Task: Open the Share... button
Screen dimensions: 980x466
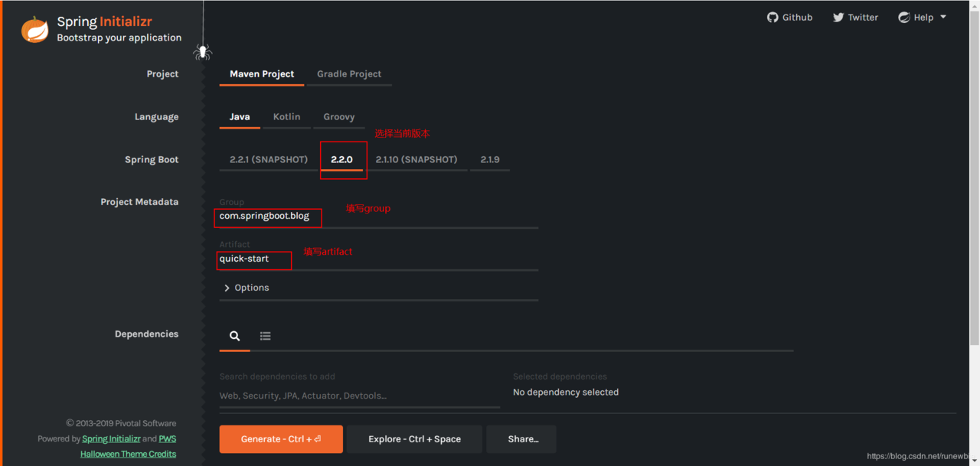Action: (x=521, y=439)
